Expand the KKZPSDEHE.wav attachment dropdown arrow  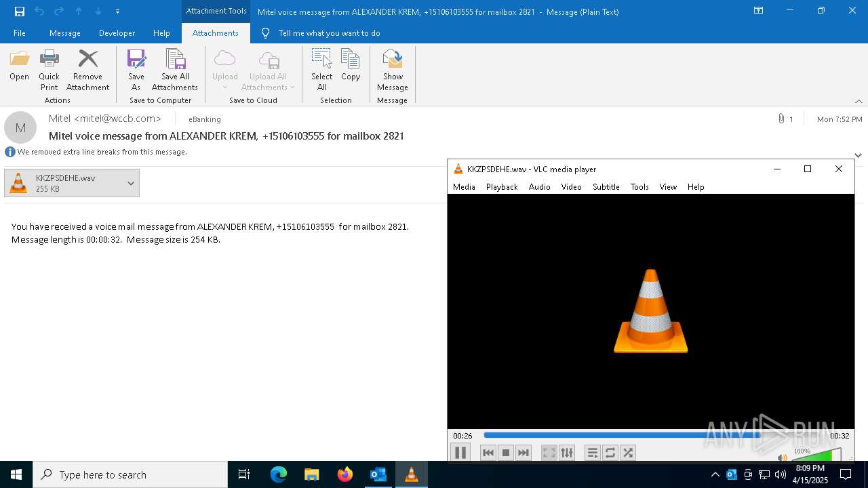tap(131, 183)
